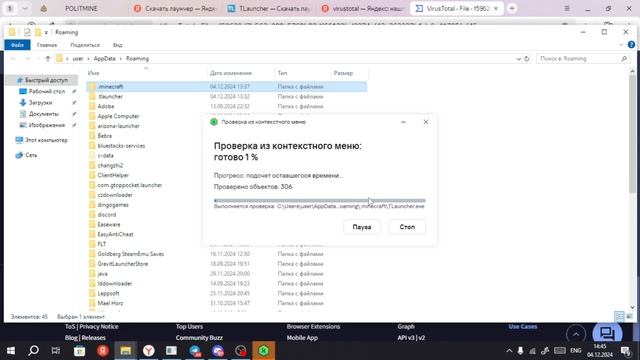
Task: Click the search magnifier in Roaming search box
Action: [x=624, y=59]
